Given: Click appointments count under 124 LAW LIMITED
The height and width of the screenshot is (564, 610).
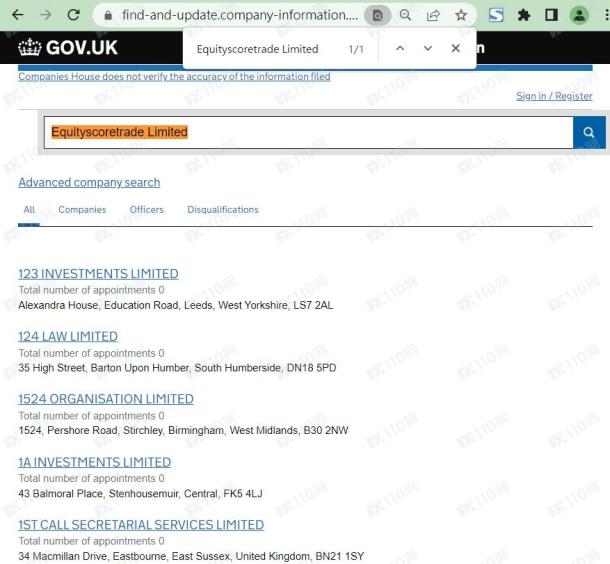Looking at the screenshot, I should pos(91,353).
